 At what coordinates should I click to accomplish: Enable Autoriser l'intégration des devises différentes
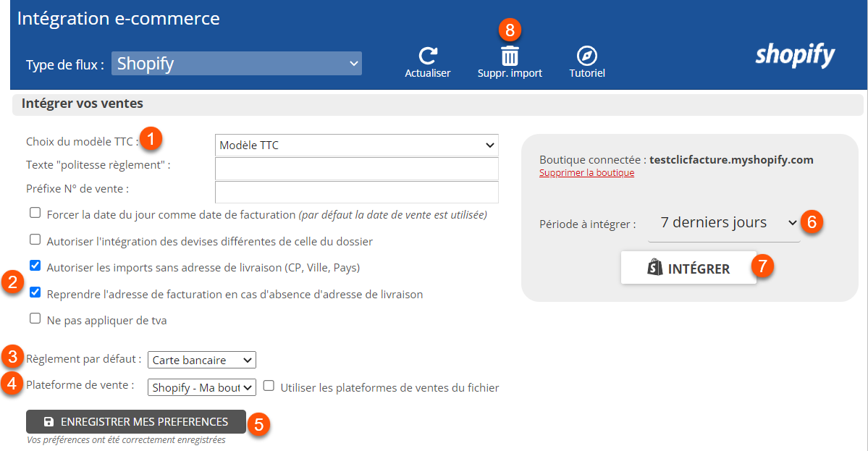(x=35, y=239)
